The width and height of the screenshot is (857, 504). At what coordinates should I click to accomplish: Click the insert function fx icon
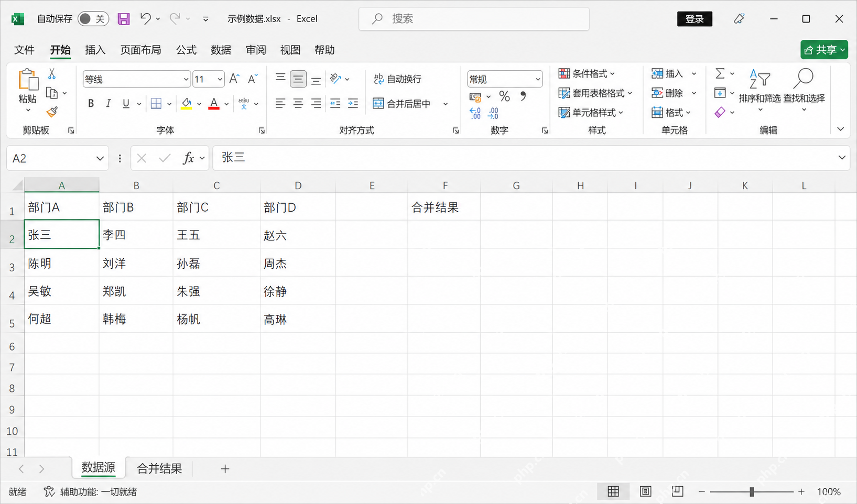[x=188, y=158]
